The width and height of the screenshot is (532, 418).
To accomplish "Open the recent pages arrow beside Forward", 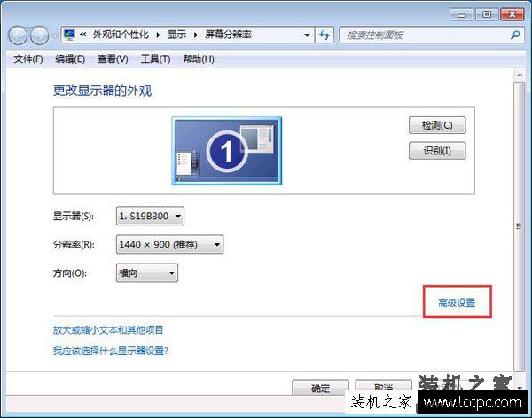I will click(55, 35).
